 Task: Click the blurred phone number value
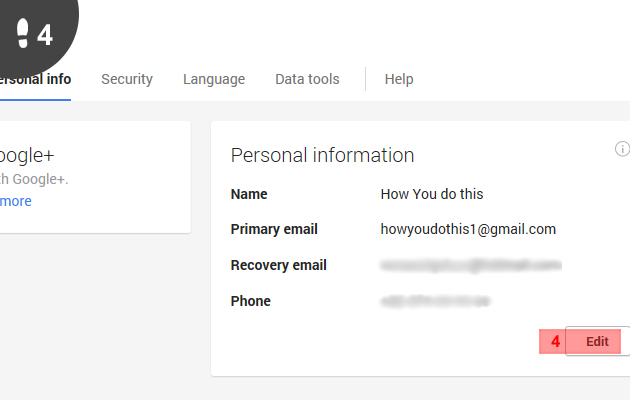[435, 301]
